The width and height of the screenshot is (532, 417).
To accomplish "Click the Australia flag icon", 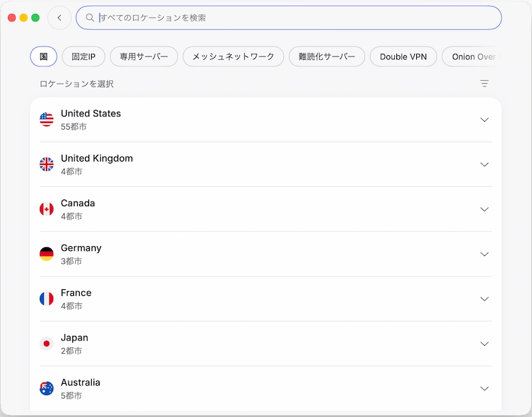I will coord(47,388).
